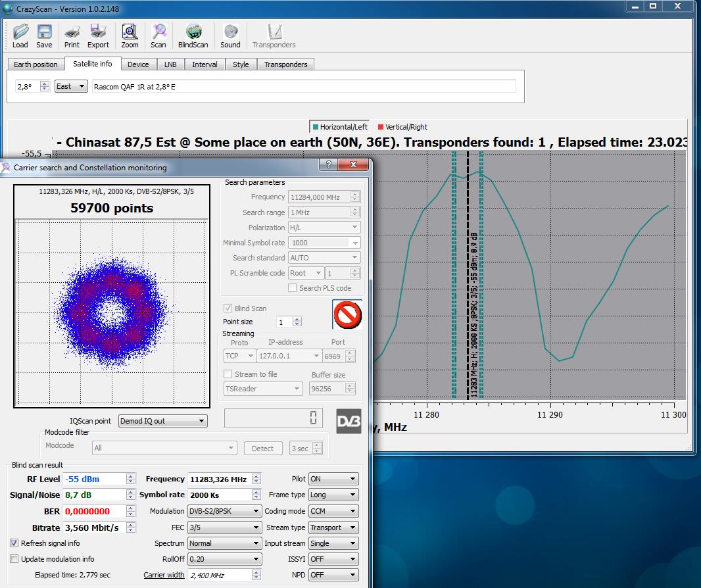
Task: Toggle the Sound toolbar icon
Action: pos(230,36)
